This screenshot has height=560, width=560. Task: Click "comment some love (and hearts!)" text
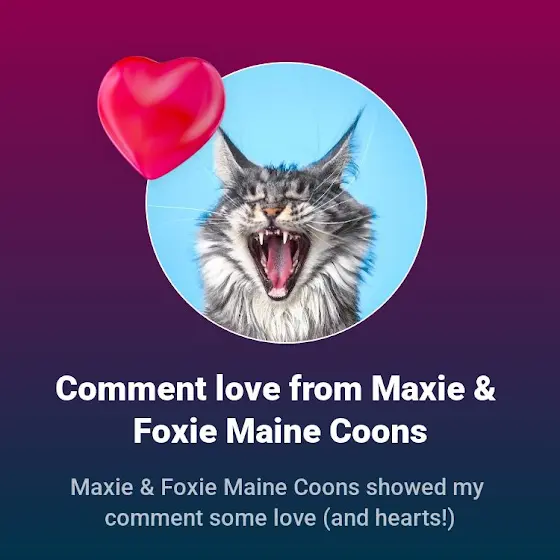coord(280,518)
